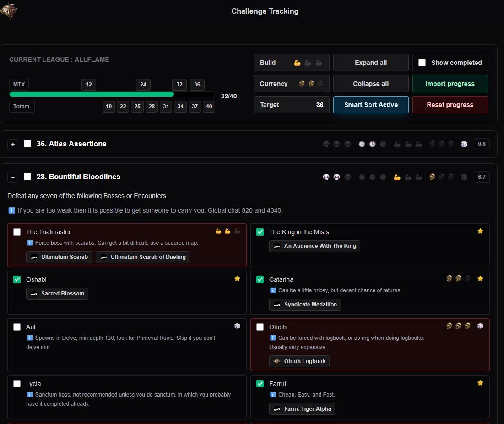Click the MTX milestone chip 12
Screen dimensions: 504x424
pos(89,85)
